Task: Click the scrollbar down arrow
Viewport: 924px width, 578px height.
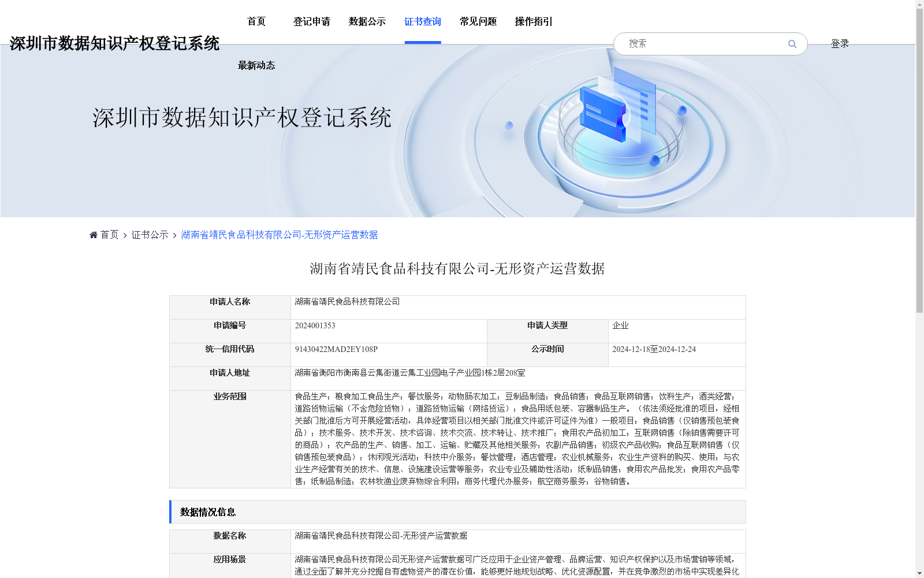Action: (919, 573)
